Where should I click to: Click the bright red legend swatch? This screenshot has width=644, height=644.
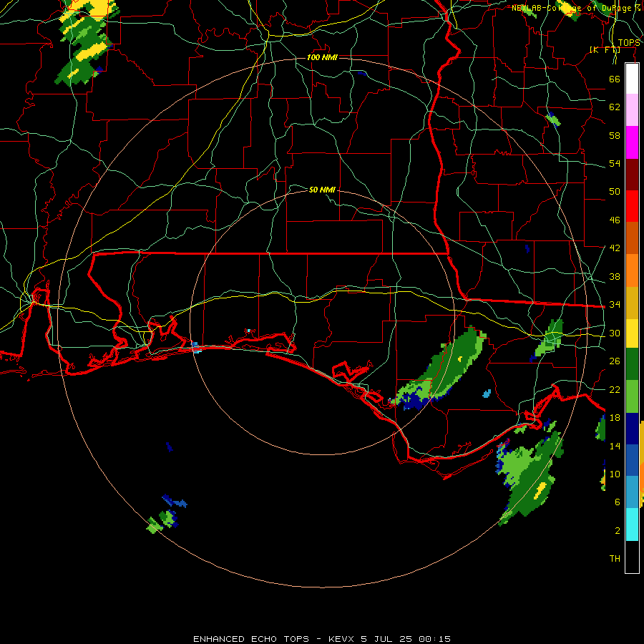pyautogui.click(x=632, y=206)
